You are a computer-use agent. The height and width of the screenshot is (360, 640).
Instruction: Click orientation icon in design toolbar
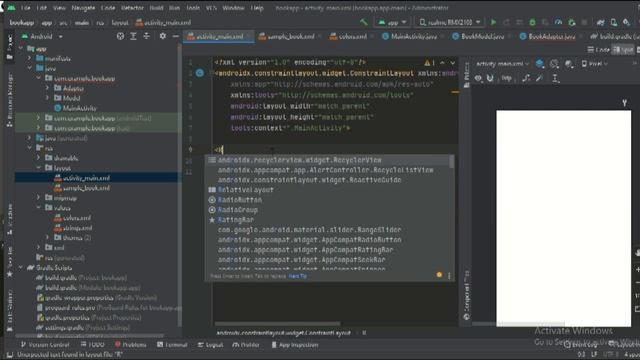[x=554, y=64]
